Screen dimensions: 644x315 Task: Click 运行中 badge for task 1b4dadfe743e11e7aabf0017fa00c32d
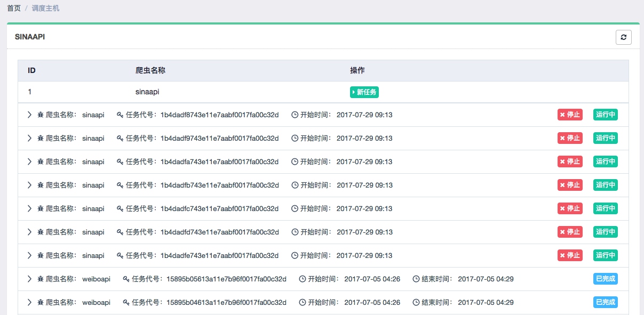(606, 255)
